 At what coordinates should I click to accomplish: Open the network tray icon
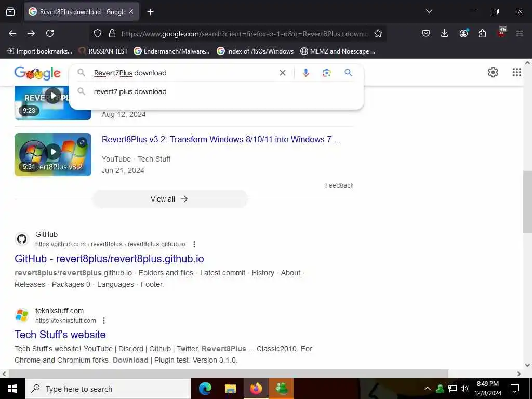pyautogui.click(x=453, y=389)
